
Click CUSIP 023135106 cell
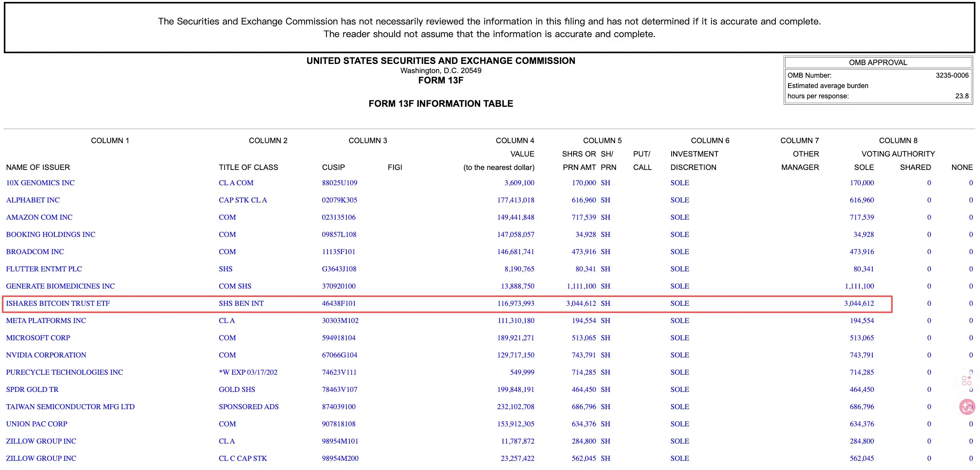coord(339,217)
